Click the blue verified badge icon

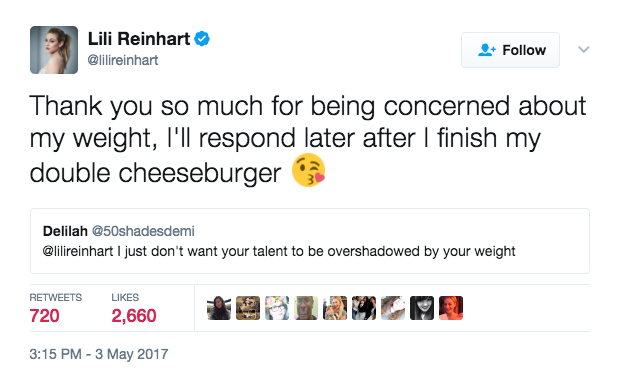tap(202, 39)
